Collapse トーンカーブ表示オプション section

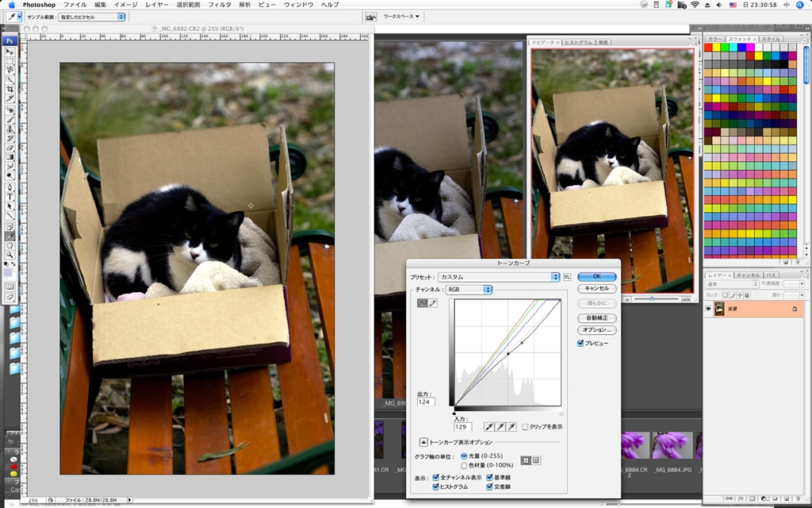click(423, 442)
